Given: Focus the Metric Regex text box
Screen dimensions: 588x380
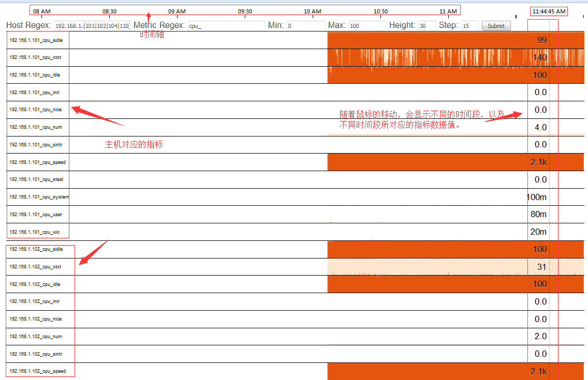Looking at the screenshot, I should 226,25.
